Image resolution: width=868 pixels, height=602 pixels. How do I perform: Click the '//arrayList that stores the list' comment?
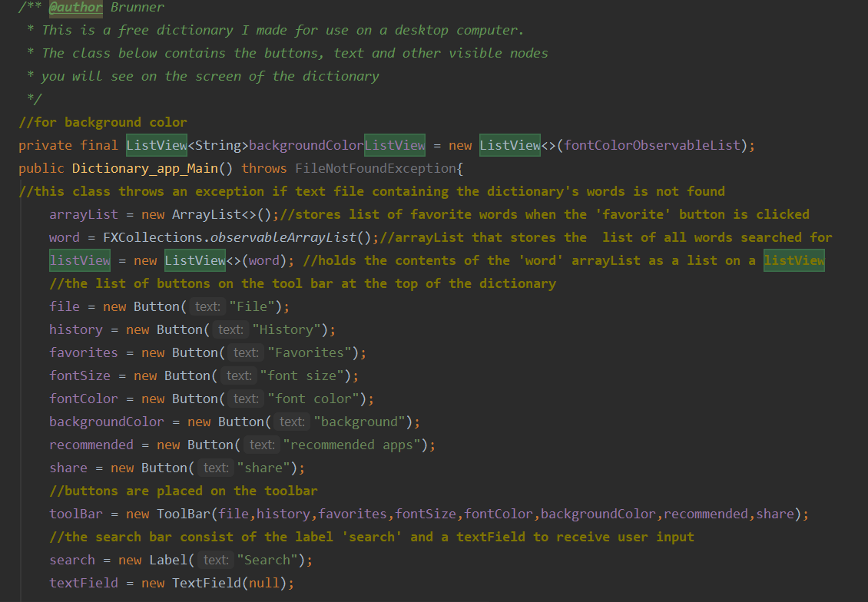click(x=606, y=237)
